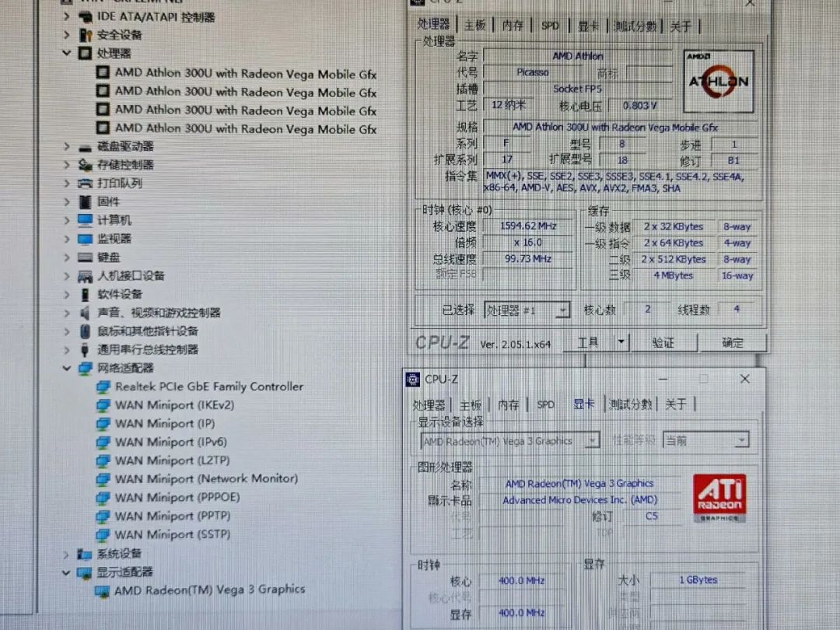
Task: Collapse the processors tree node
Action: 67,53
